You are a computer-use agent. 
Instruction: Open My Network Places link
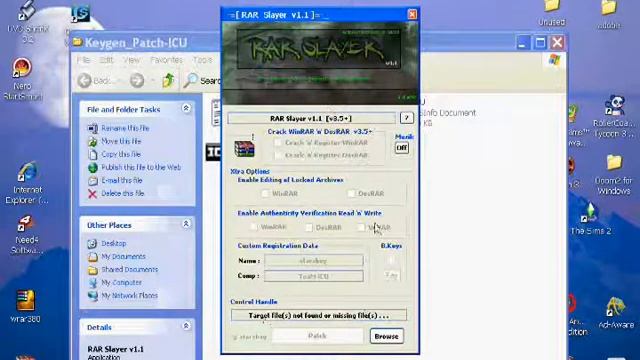click(129, 296)
